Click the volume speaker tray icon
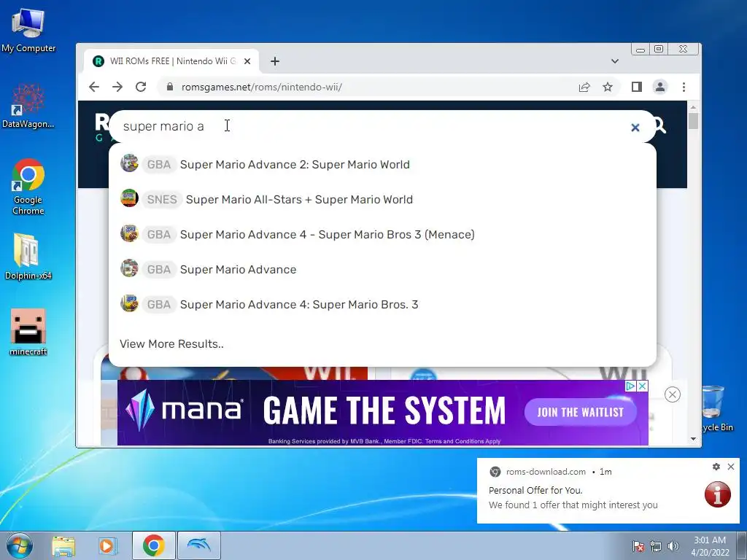 pyautogui.click(x=673, y=546)
